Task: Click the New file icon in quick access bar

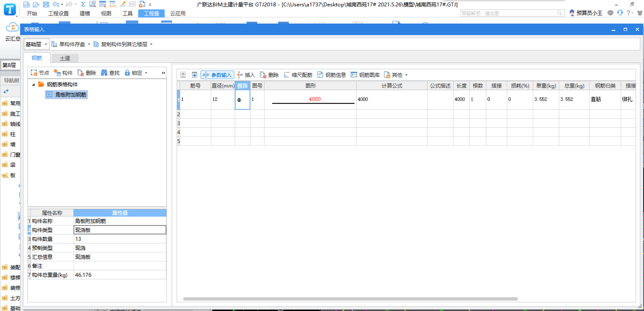Action: tap(26, 4)
